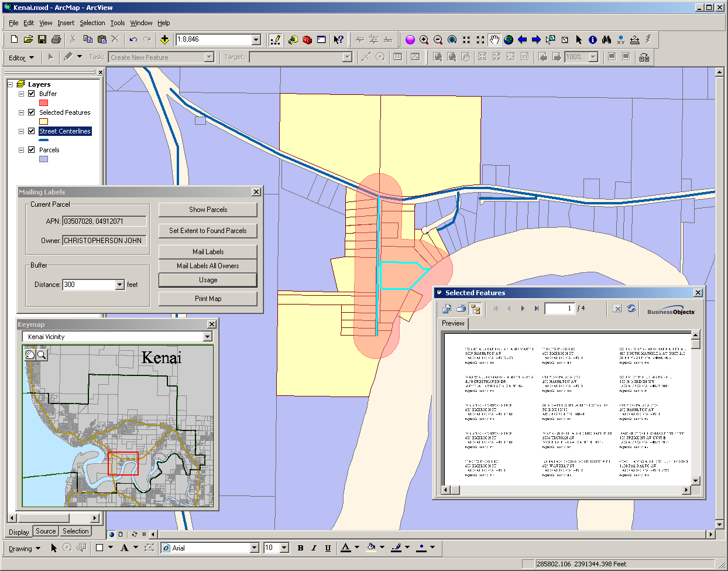Click the Go To XY icon
Viewport: 728px width, 571px height.
(x=621, y=39)
